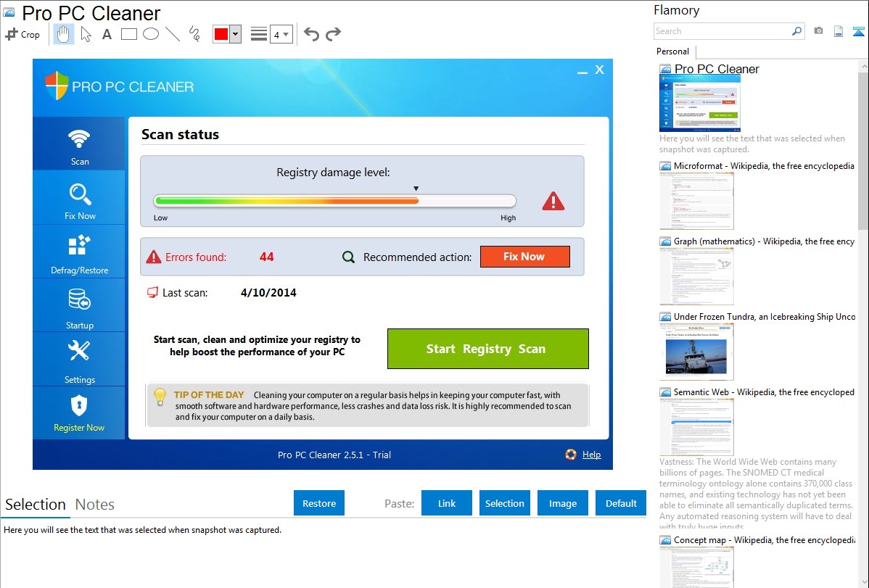Choose the arrow pointer tool
Screen dimensions: 869x588
[86, 34]
